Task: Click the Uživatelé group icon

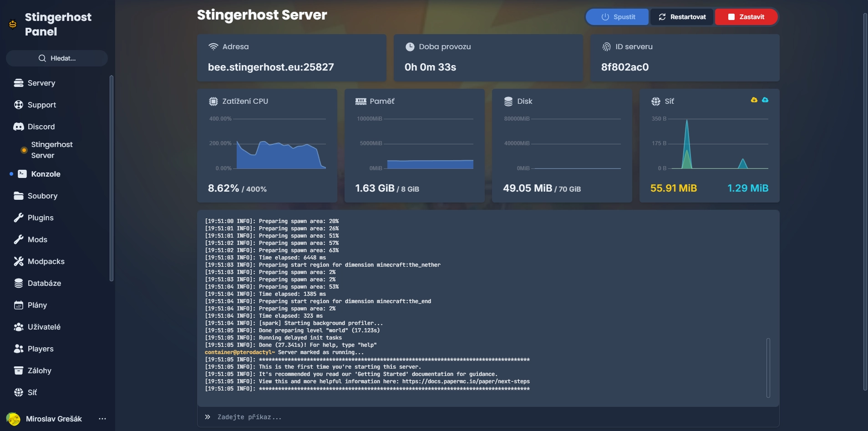Action: coord(19,327)
